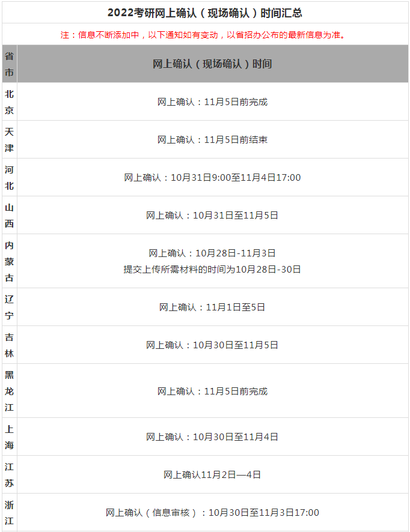Click the 内蒙古 province cell

[9, 261]
